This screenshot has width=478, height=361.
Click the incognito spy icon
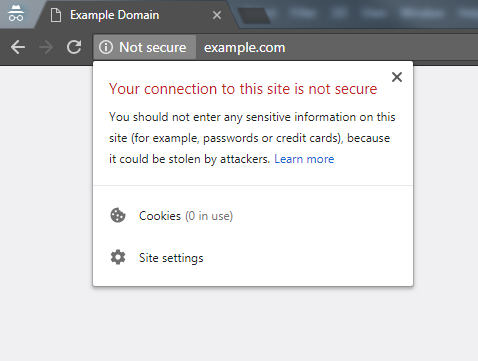coord(16,13)
